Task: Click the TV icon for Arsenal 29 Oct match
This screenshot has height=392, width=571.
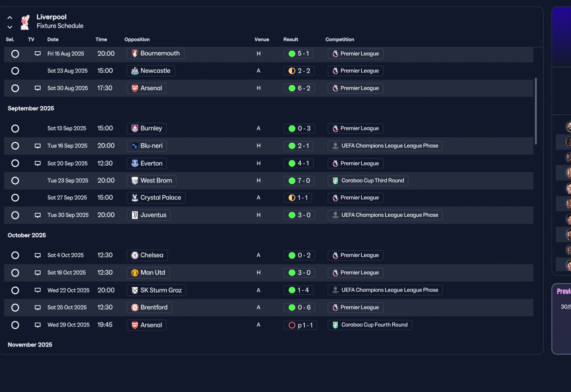Action: pyautogui.click(x=37, y=325)
